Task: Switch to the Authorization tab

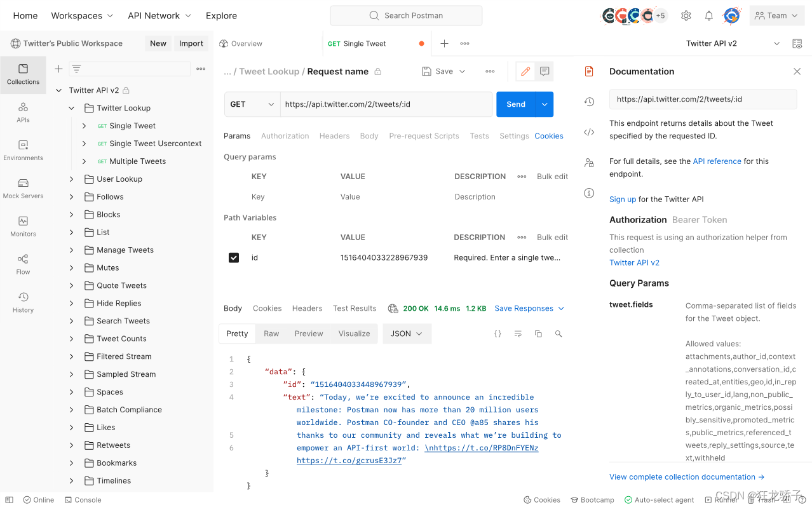Action: [285, 136]
